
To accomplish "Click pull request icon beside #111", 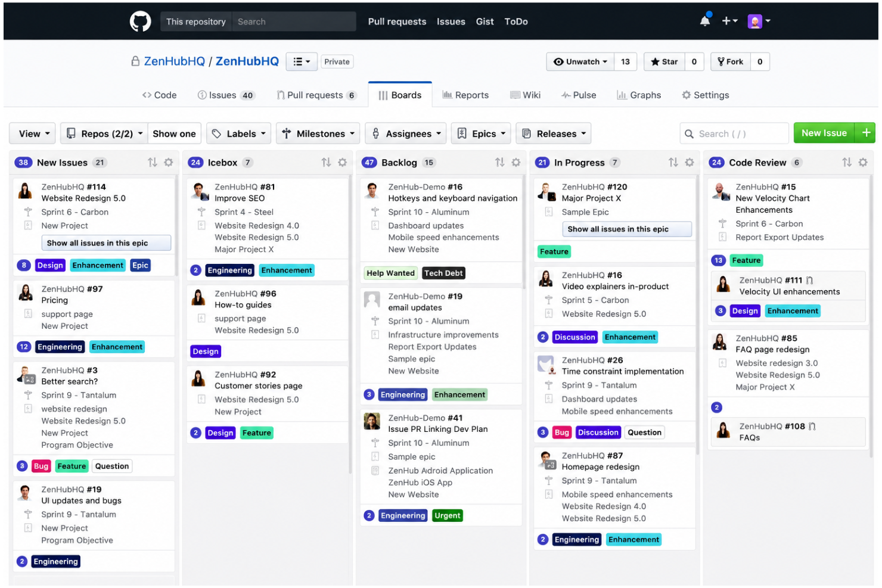I will tap(810, 280).
